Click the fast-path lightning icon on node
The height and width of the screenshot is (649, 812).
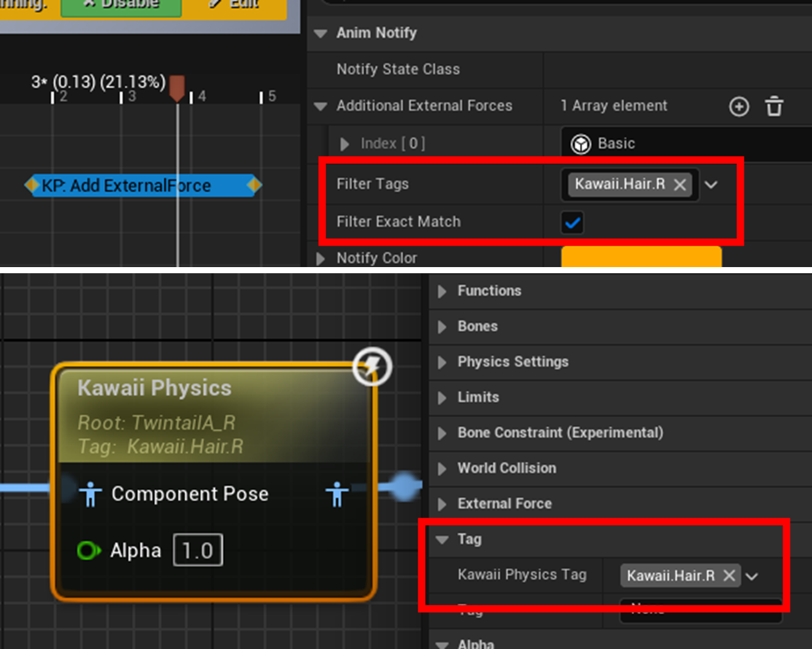point(372,367)
